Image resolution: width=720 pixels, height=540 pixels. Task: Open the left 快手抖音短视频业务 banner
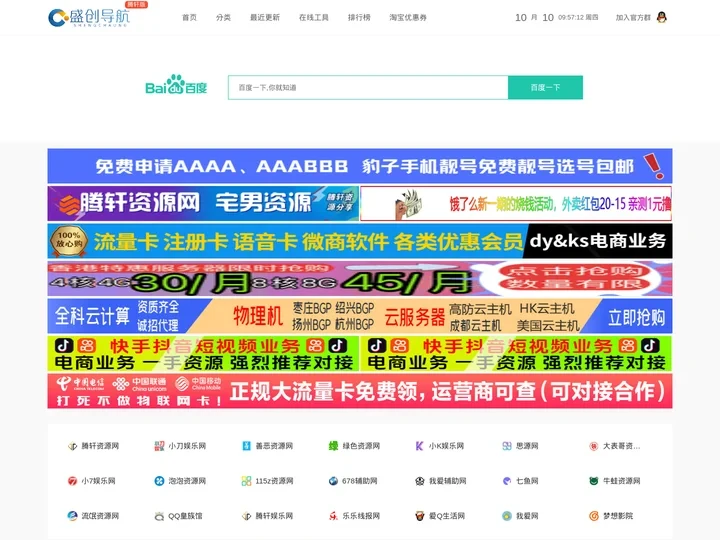(x=203, y=354)
